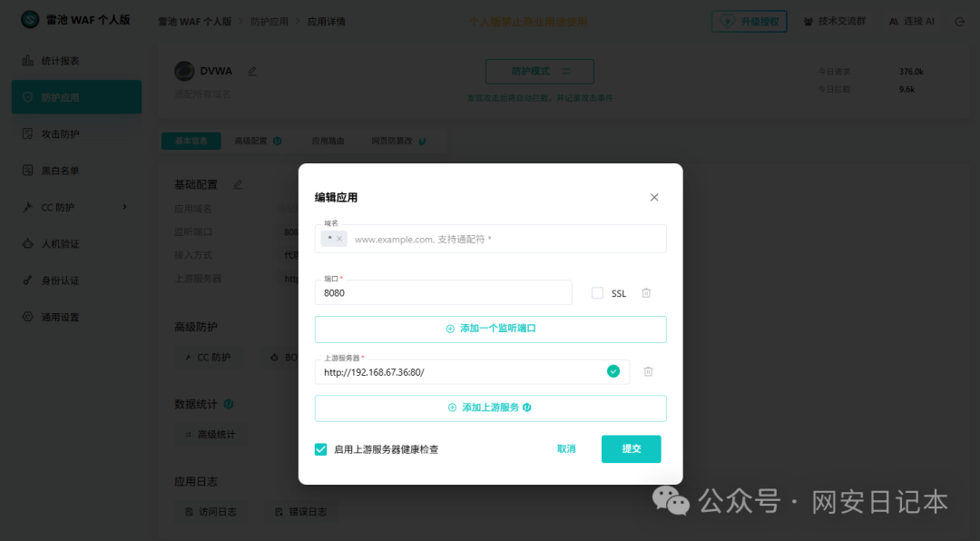Screen dimensions: 980x541
Task: Select 防护应用 in the sidebar
Action: click(x=76, y=97)
